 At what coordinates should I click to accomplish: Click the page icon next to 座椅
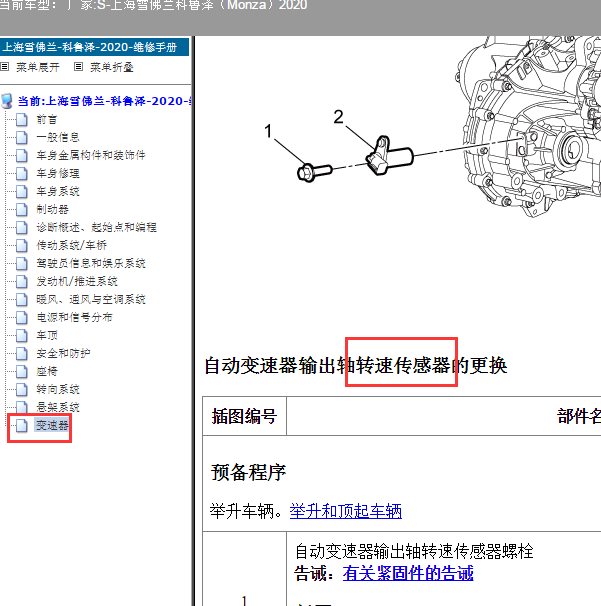(22, 371)
